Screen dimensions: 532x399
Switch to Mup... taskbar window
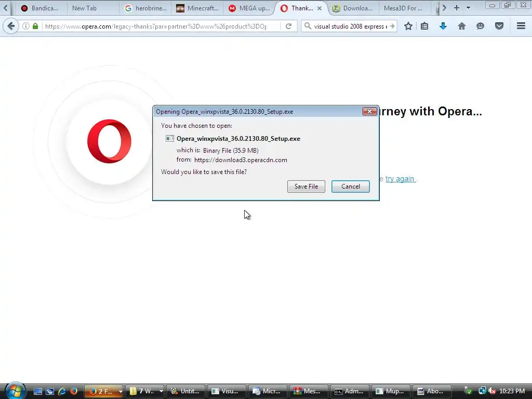tap(391, 391)
